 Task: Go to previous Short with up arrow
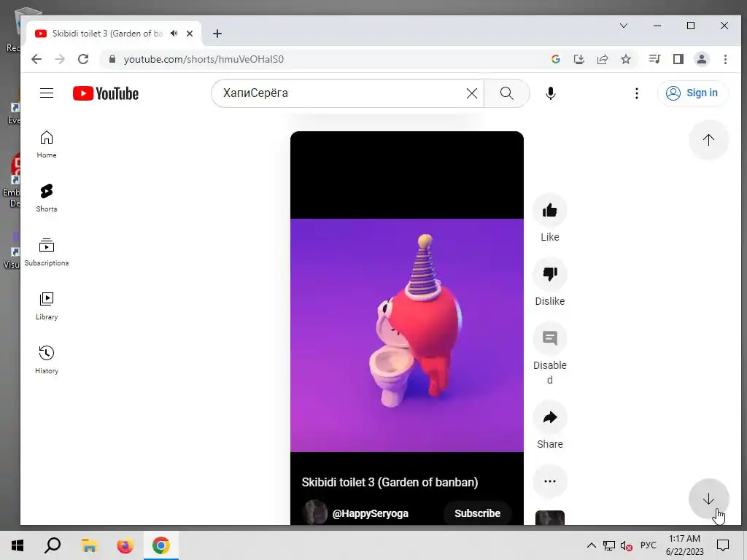tap(708, 139)
